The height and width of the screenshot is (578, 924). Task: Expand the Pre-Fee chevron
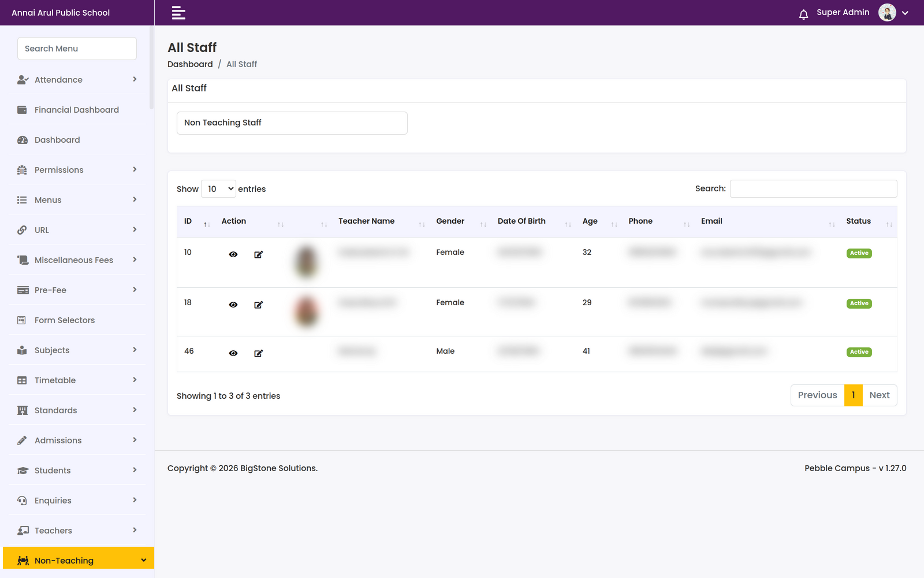[x=135, y=290]
